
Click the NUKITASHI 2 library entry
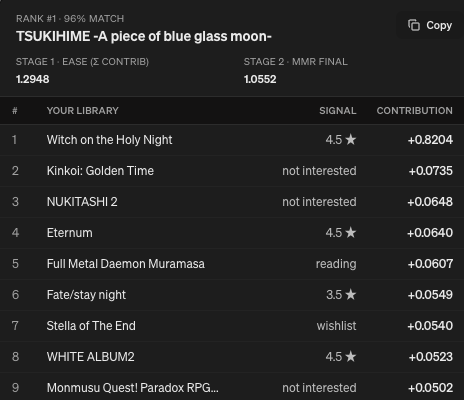pos(232,202)
